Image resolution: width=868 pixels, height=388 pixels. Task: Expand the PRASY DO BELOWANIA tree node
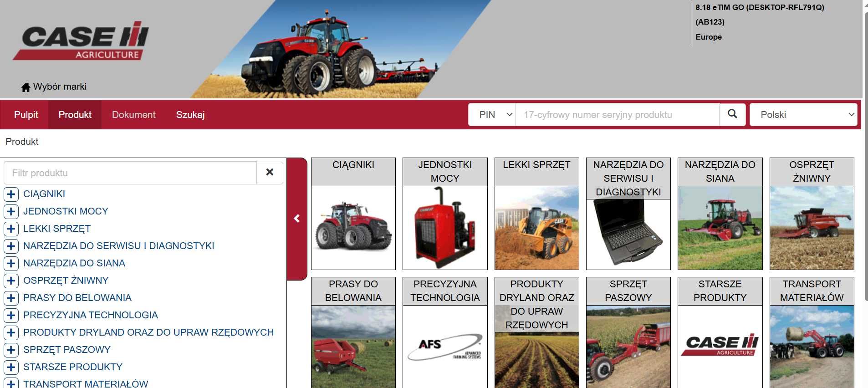11,298
